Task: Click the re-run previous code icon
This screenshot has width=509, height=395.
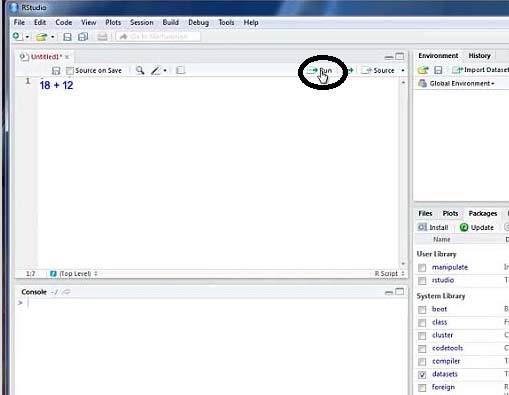Action: 350,70
